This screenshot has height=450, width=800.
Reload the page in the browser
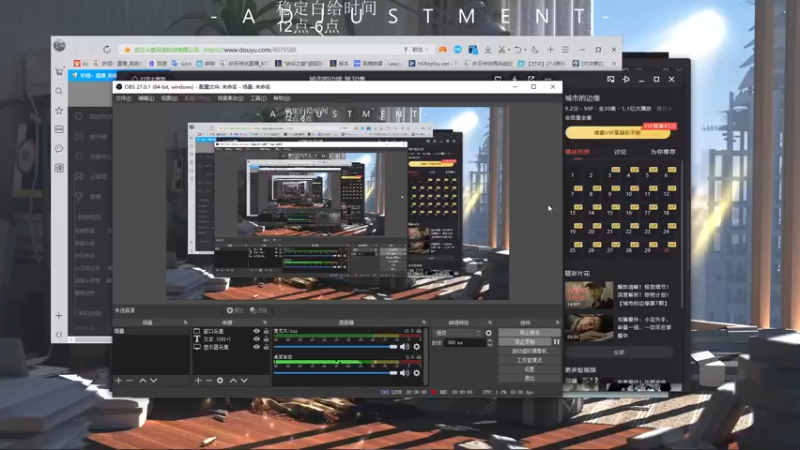[x=107, y=49]
